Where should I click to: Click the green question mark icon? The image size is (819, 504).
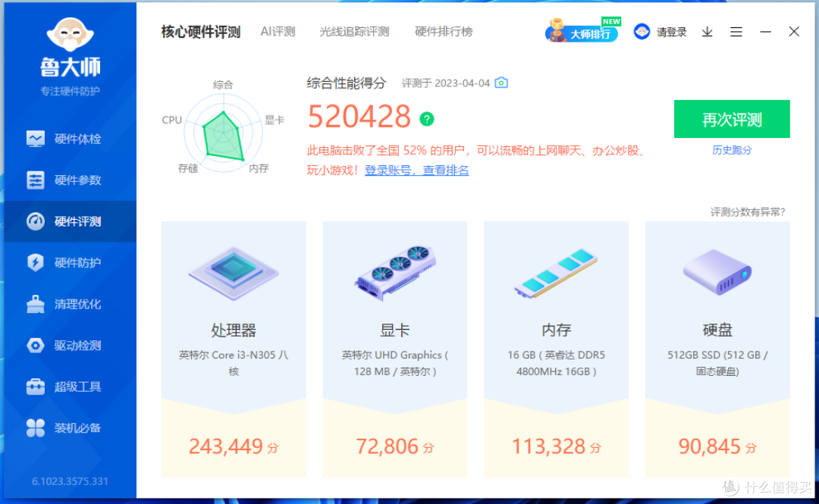coord(427,119)
